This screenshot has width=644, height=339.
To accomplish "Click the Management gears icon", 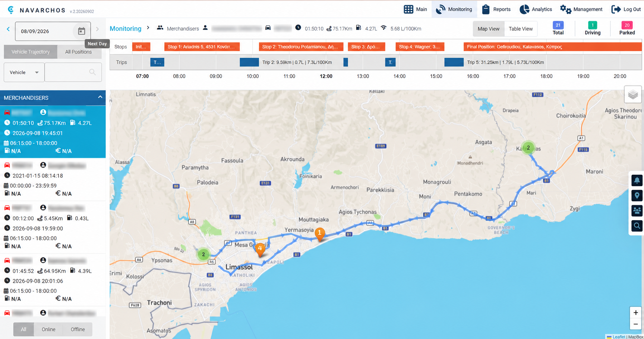I will [x=565, y=9].
